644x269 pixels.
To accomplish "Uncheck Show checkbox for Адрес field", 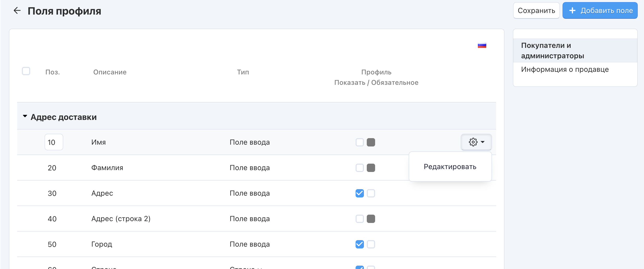I will click(359, 193).
